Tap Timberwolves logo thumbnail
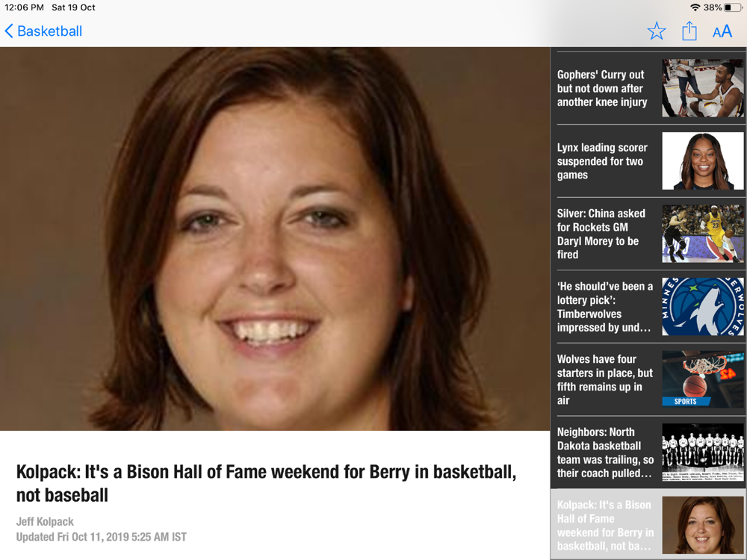 point(703,307)
